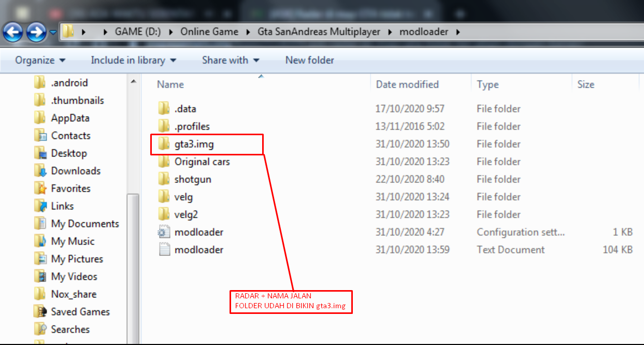Select the velg folder icon

[x=164, y=197]
